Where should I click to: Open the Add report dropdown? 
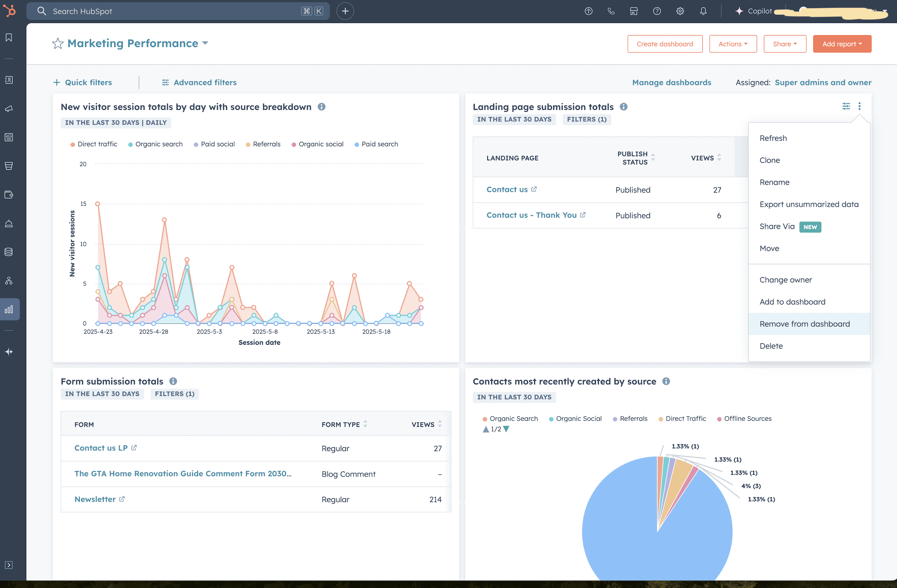click(x=842, y=44)
